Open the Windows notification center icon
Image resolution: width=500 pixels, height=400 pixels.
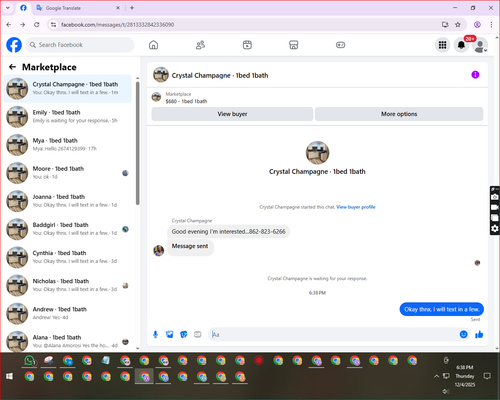point(487,376)
